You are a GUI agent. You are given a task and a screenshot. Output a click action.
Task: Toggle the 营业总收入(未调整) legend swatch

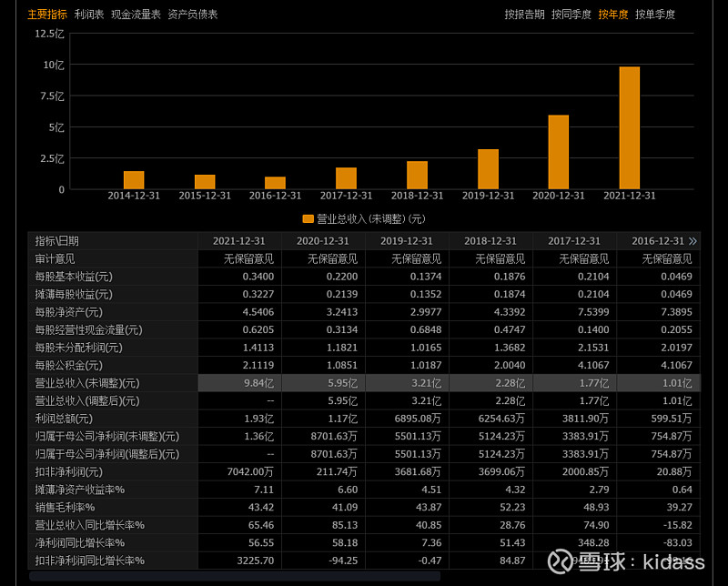tap(308, 218)
